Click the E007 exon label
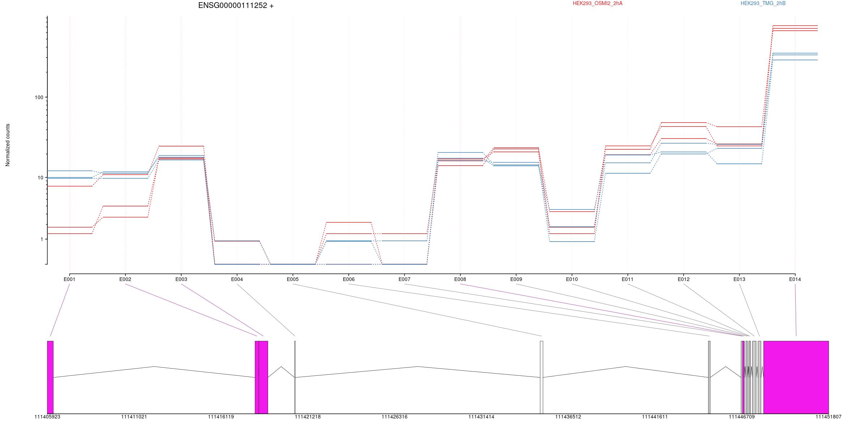 point(404,279)
